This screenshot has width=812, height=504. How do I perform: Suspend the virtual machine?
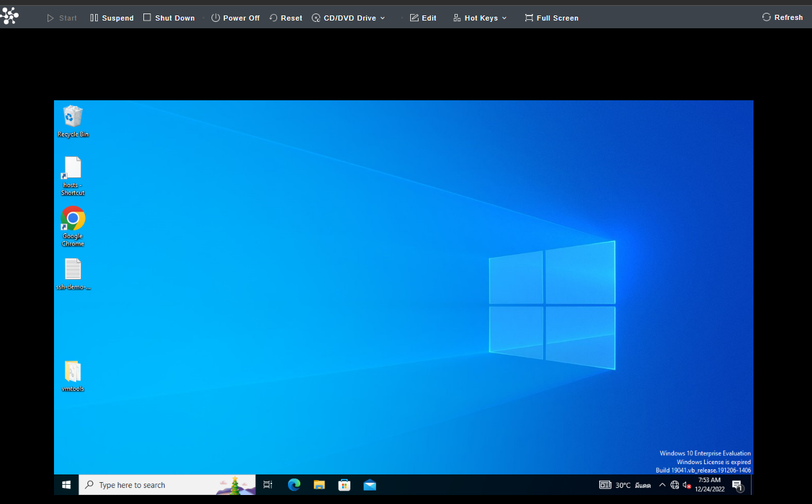[112, 18]
